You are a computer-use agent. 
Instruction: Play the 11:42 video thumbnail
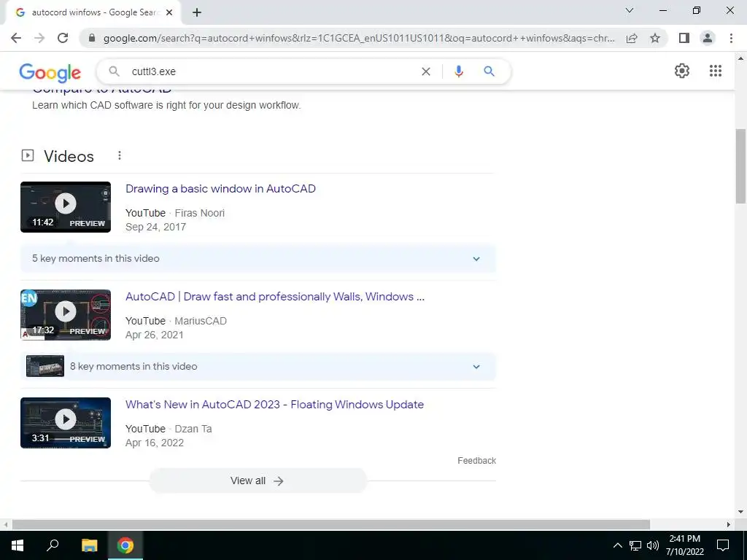(66, 207)
